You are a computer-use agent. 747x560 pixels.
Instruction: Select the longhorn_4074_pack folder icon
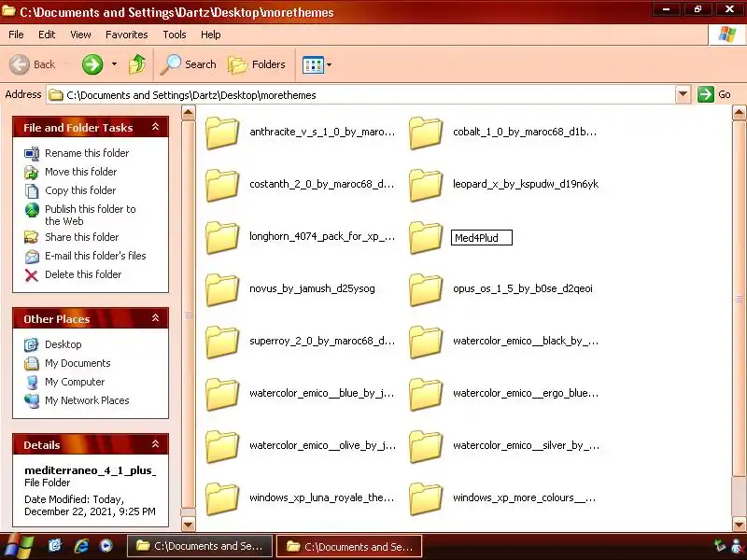coord(222,237)
